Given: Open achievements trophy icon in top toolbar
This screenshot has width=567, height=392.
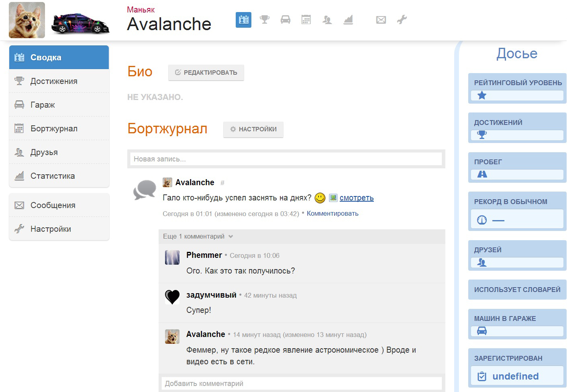Looking at the screenshot, I should point(265,20).
